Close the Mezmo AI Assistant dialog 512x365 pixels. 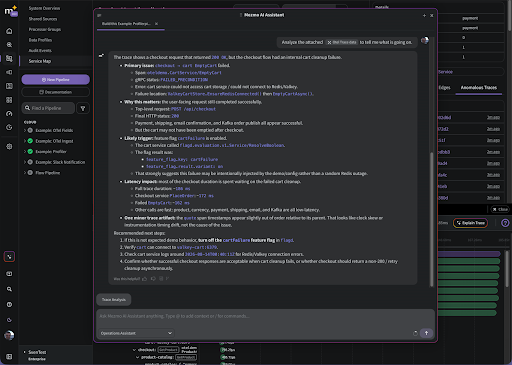point(432,15)
